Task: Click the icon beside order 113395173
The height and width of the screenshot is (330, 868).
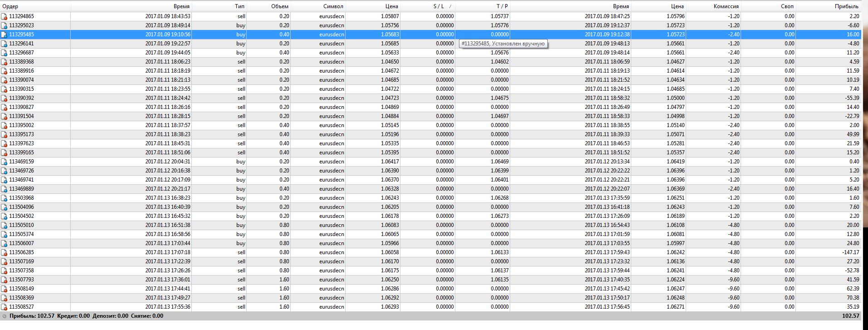Action: pos(4,134)
